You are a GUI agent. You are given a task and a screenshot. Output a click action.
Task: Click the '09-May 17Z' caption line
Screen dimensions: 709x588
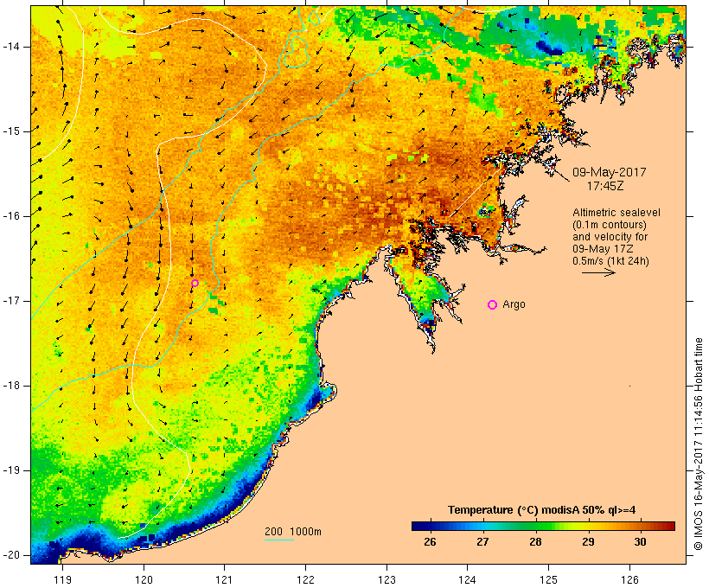pyautogui.click(x=603, y=249)
